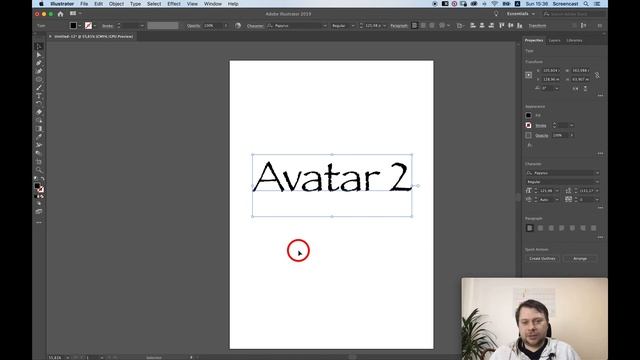Screen dimensions: 640x360
Task: Select the Zoom magnifier tool
Action: click(x=39, y=170)
